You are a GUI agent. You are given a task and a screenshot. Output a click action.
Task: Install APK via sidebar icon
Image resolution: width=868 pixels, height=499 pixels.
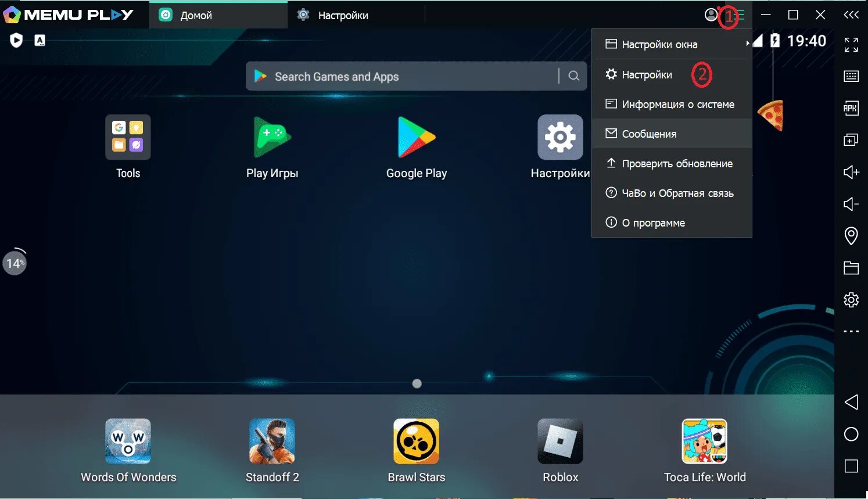pyautogui.click(x=851, y=108)
